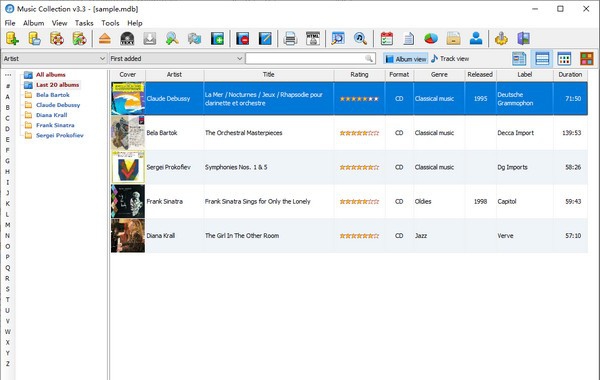Open the calendar checklist icon

(x=386, y=39)
